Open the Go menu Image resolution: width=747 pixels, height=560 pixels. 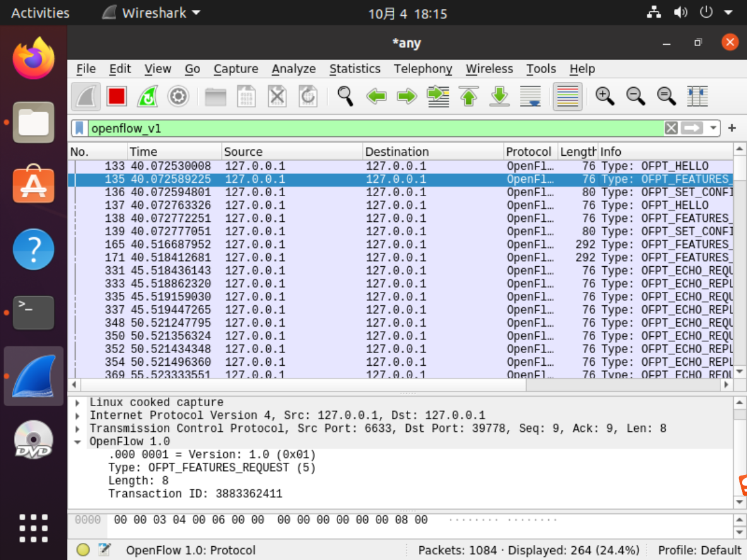click(x=192, y=69)
